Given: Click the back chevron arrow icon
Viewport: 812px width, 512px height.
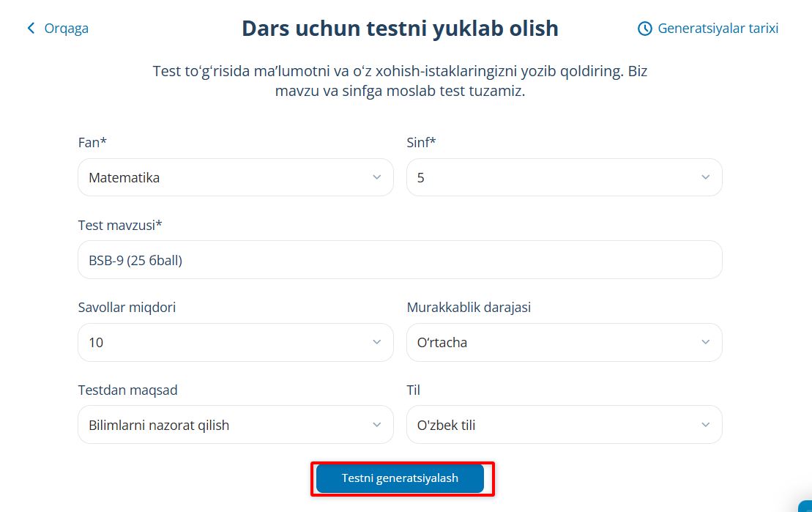Looking at the screenshot, I should [31, 29].
